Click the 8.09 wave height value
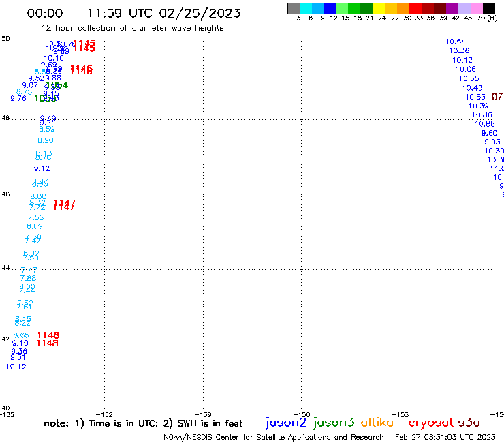504x443 pixels. point(34,226)
